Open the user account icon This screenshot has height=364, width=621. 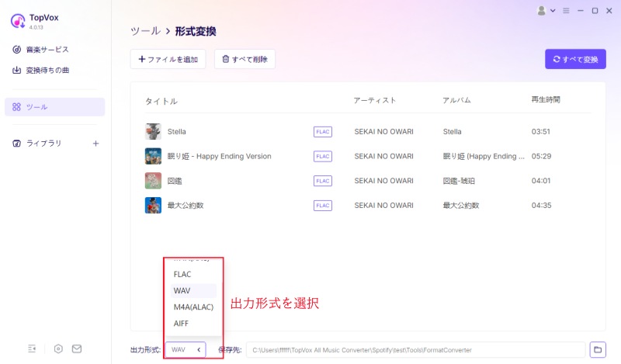(541, 11)
